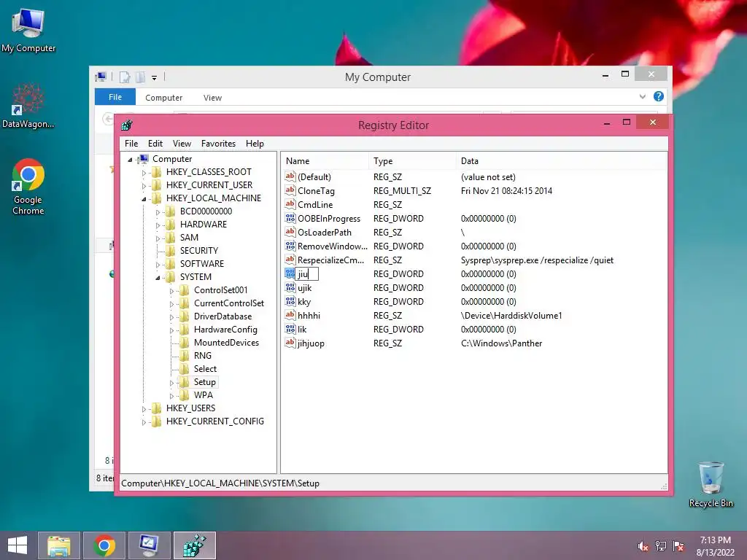747x560 pixels.
Task: Collapse the HKEY_LOCAL_MACHINE key
Action: point(144,199)
